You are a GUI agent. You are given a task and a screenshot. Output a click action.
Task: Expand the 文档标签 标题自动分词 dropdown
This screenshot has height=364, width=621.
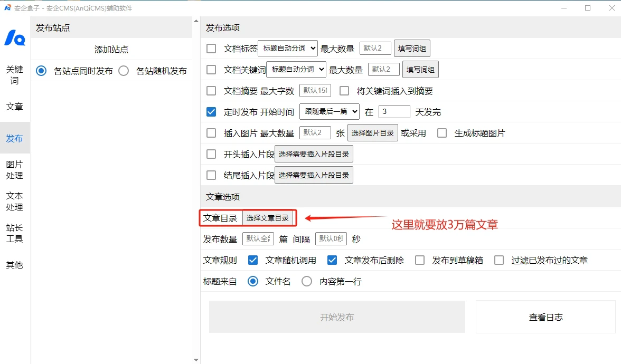pos(288,49)
